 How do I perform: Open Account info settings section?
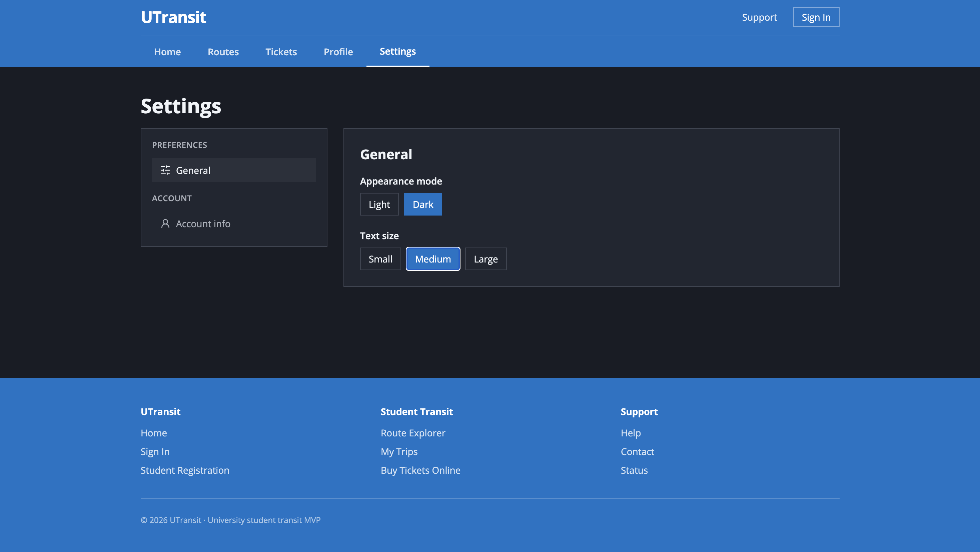pyautogui.click(x=203, y=224)
